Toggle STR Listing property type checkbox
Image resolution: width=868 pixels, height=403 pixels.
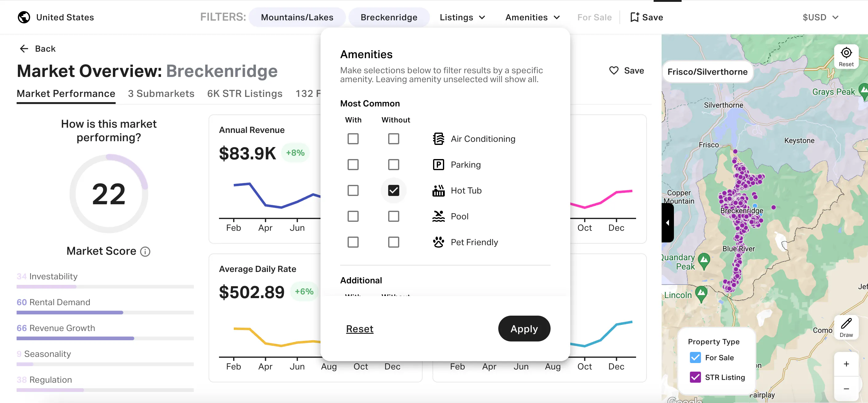695,377
